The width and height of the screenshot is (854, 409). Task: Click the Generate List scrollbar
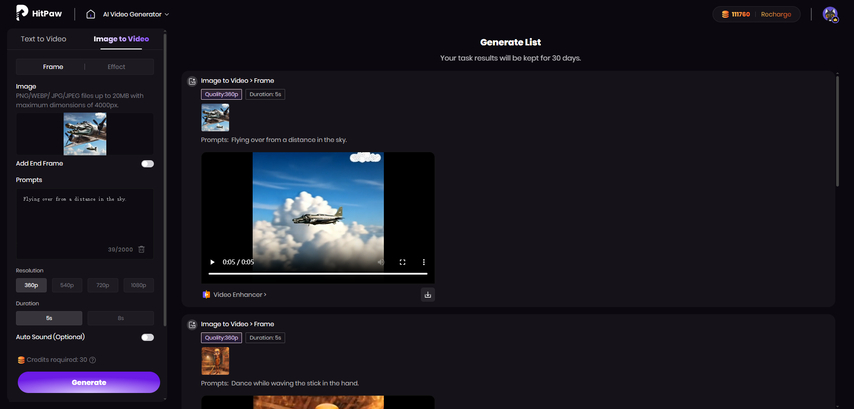click(x=838, y=131)
